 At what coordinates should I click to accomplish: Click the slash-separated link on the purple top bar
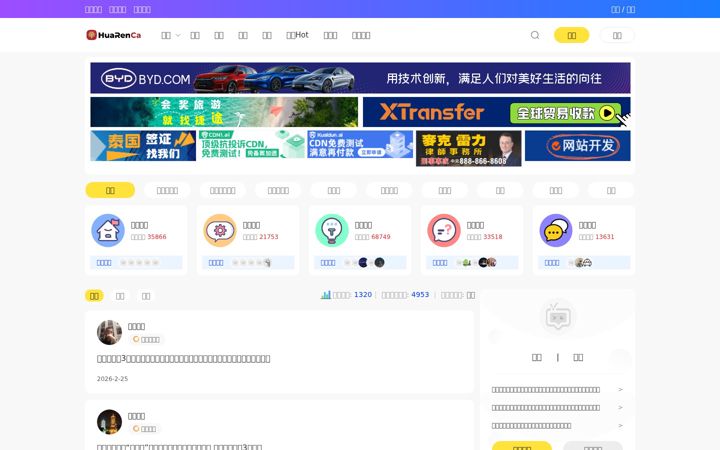623,9
